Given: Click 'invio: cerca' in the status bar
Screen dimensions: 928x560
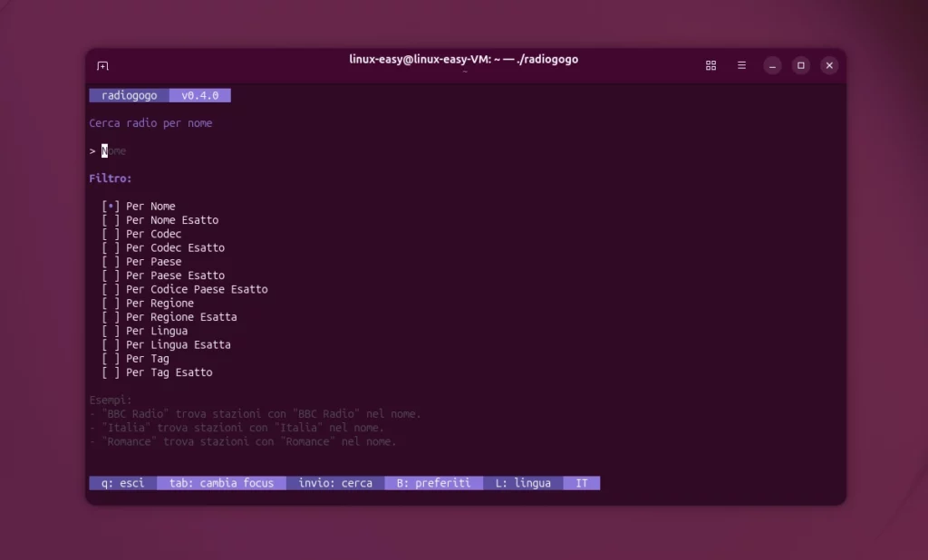Looking at the screenshot, I should point(335,483).
